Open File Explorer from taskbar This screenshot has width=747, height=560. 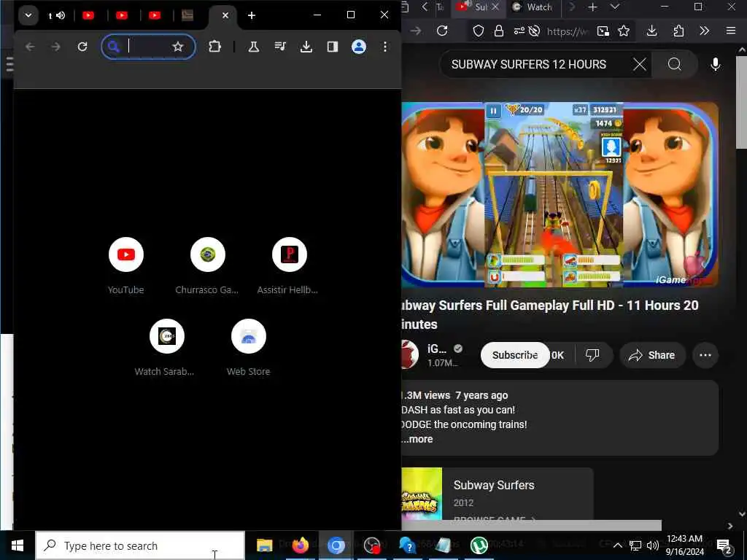tap(264, 545)
